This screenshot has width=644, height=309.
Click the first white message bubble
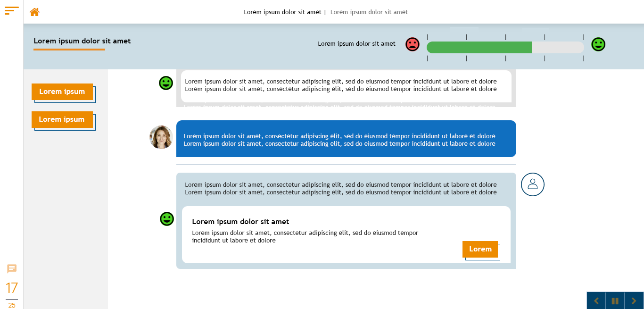(x=346, y=86)
